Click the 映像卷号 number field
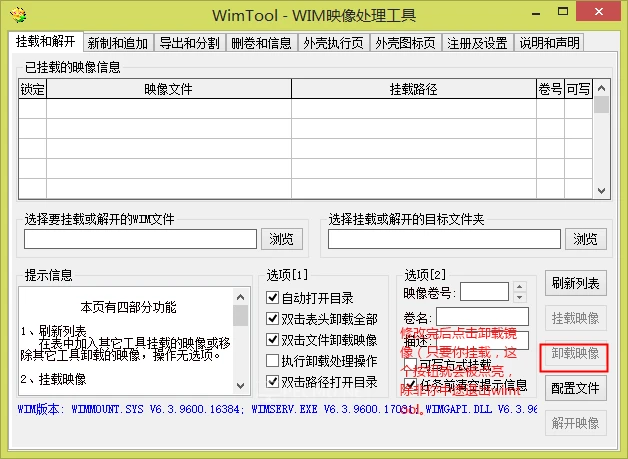This screenshot has height=459, width=628. [484, 292]
